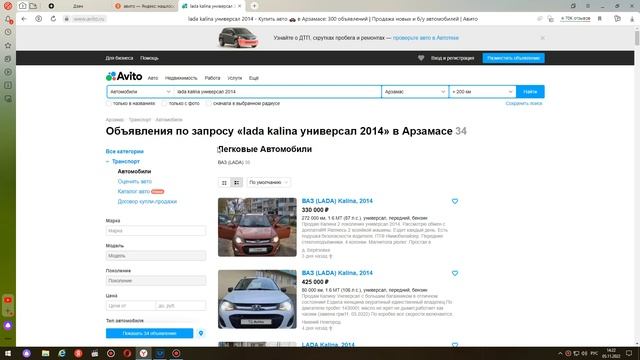Open the Yandex Browser taskbar icon
The image size is (640, 360).
pyautogui.click(x=144, y=353)
